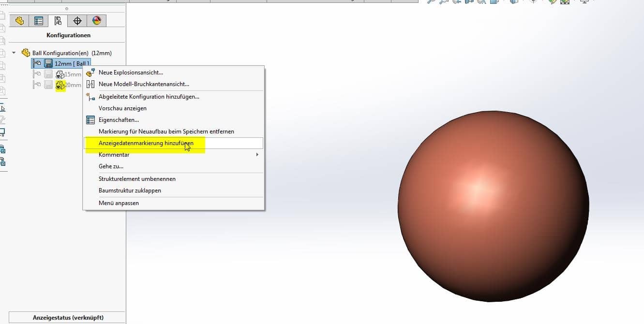The width and height of the screenshot is (644, 324).
Task: Click Abgeleitete Konfiguration hinzufügen
Action: (x=149, y=97)
